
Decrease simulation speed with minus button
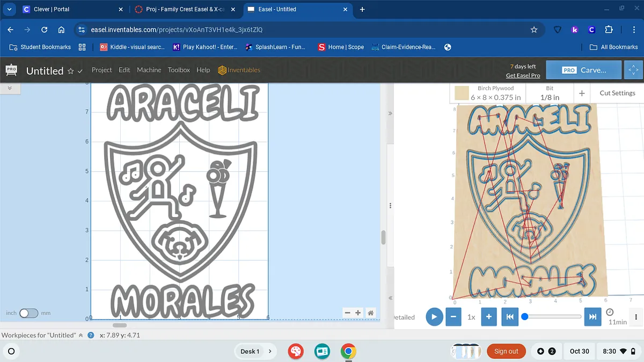tap(453, 317)
